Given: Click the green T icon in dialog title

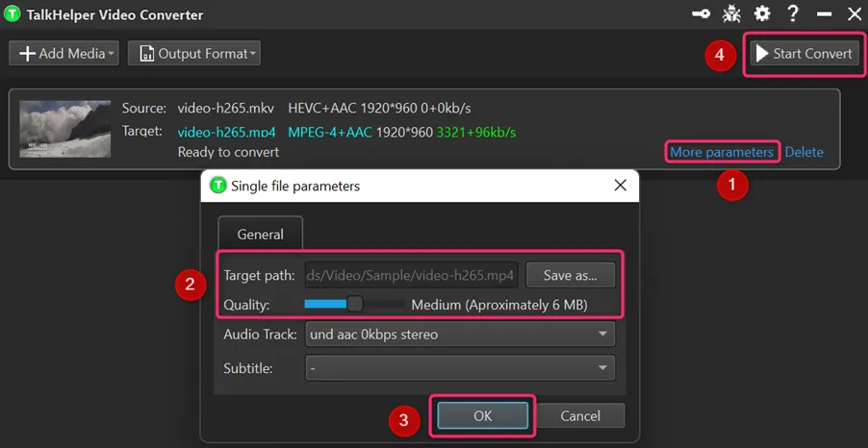Looking at the screenshot, I should point(218,186).
